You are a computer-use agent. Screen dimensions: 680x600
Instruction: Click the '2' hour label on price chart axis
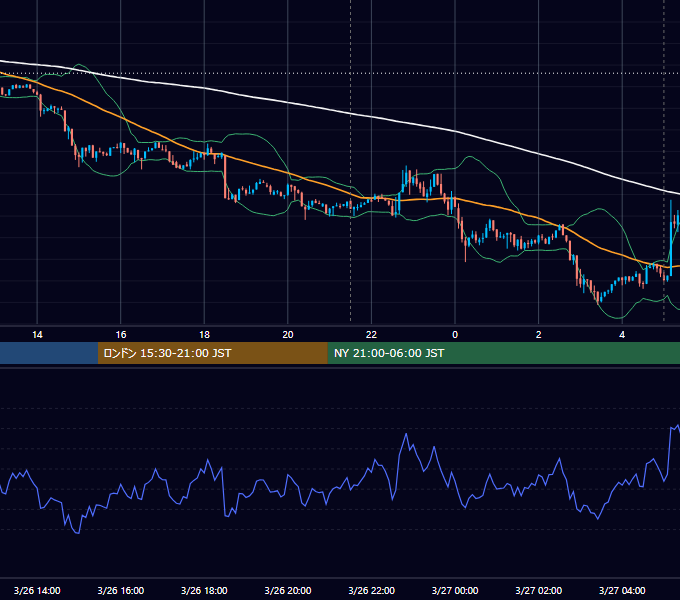[539, 335]
